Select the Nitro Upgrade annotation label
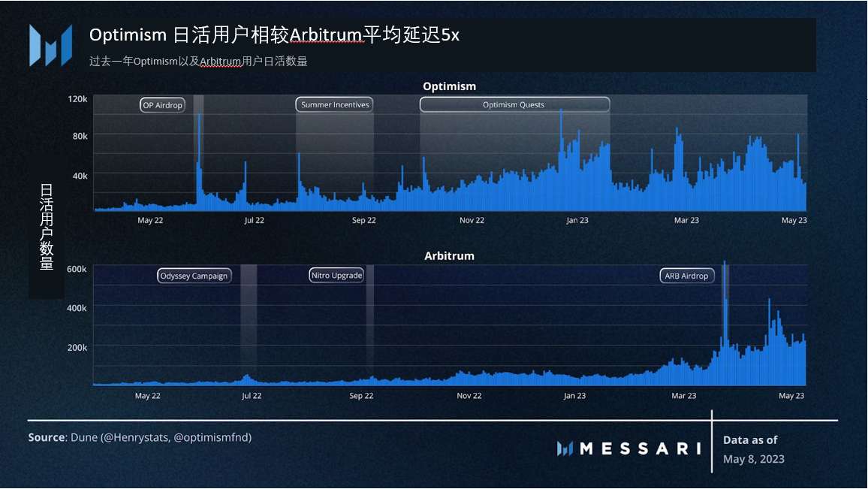Viewport: 868px width, 489px height. [336, 276]
